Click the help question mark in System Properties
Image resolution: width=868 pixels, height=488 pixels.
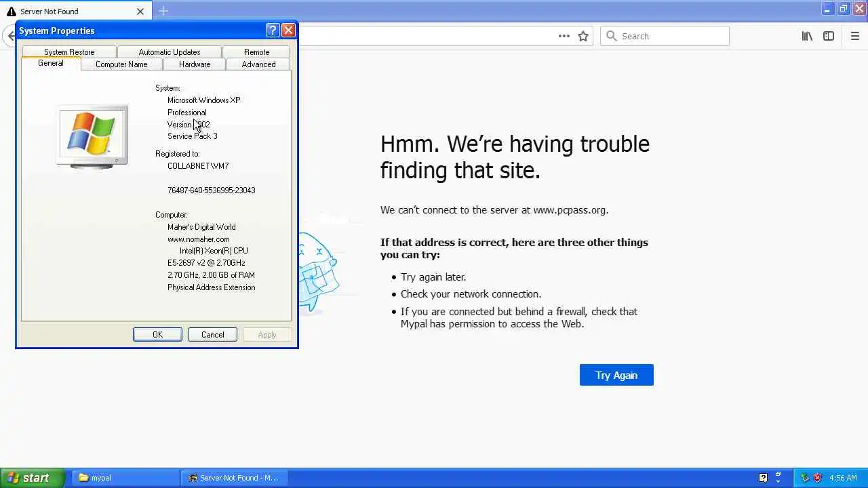pyautogui.click(x=273, y=30)
